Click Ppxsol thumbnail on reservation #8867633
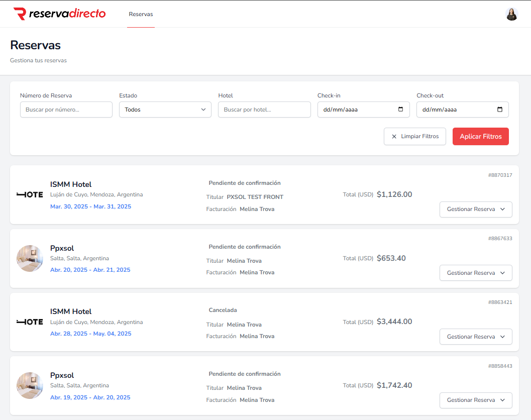Viewport: 531px width, 420px height. pyautogui.click(x=30, y=259)
